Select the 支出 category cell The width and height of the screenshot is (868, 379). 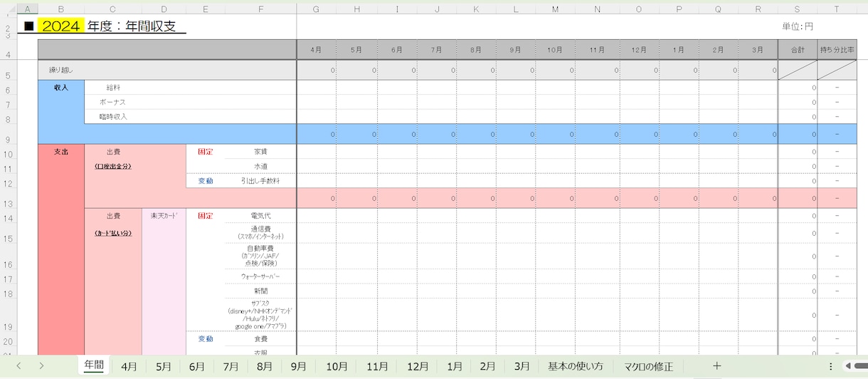point(60,152)
